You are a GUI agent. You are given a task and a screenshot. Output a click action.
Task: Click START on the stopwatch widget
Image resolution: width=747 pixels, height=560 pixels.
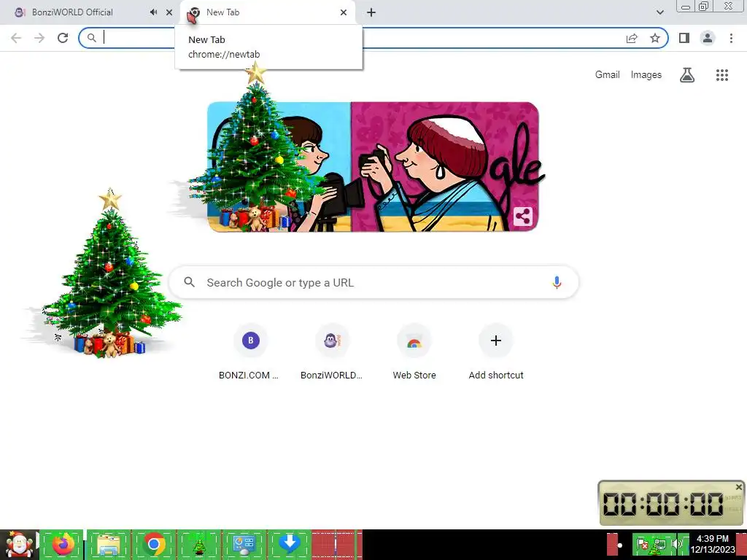(x=732, y=497)
